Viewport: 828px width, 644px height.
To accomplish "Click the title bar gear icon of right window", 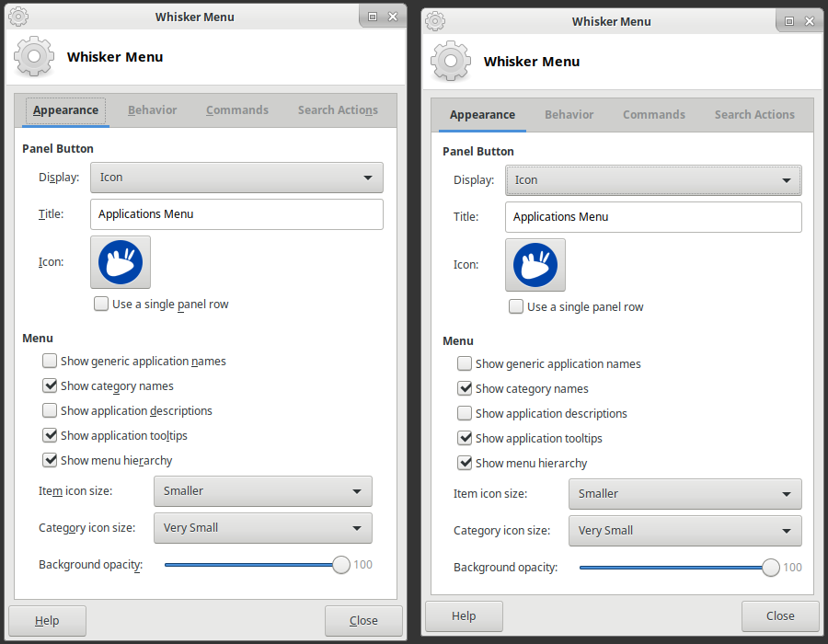I will (x=435, y=20).
